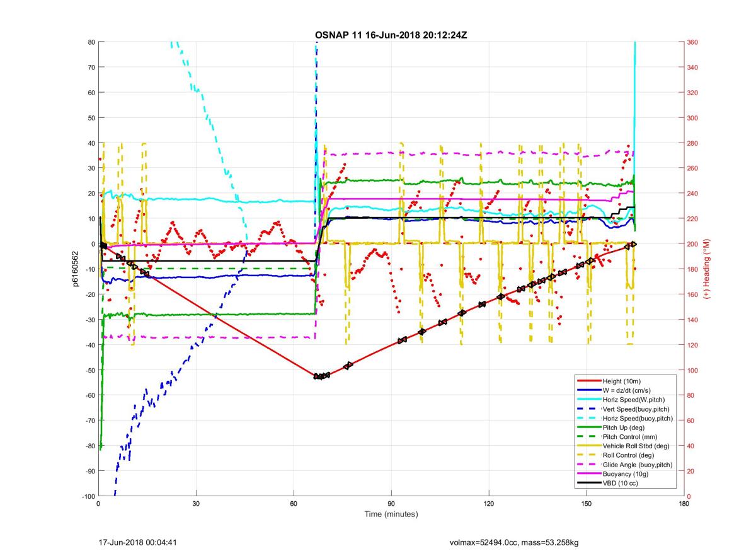756x558 pixels.
Task: Select legend entry 'VBD (10 cc)'
Action: pyautogui.click(x=620, y=483)
